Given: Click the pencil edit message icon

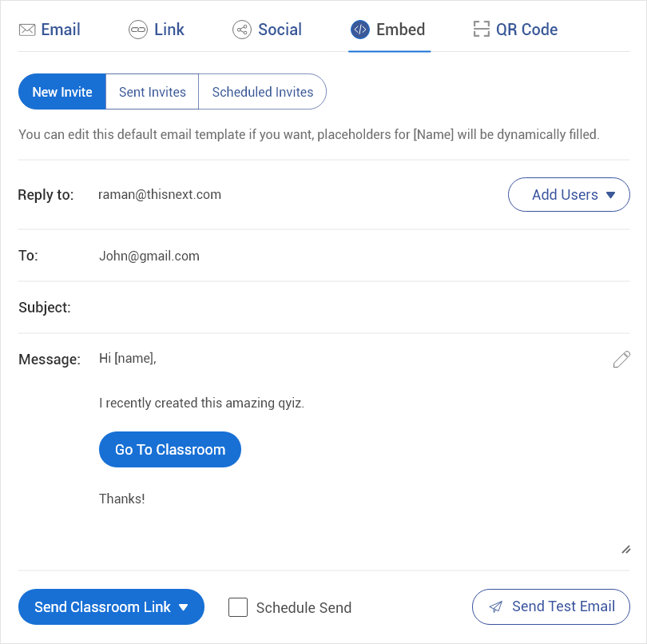Looking at the screenshot, I should point(621,360).
